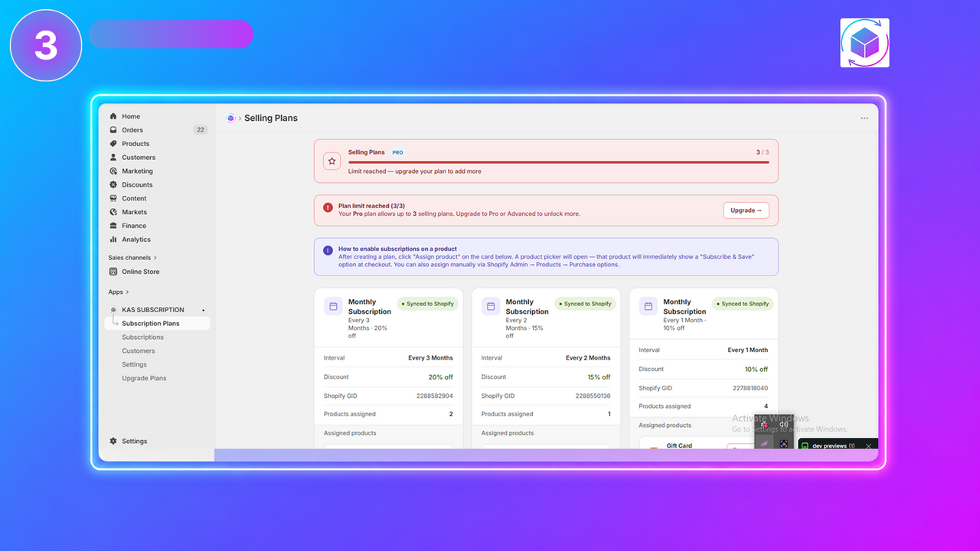Image resolution: width=980 pixels, height=551 pixels.
Task: Click the Home icon in sidebar
Action: (113, 116)
